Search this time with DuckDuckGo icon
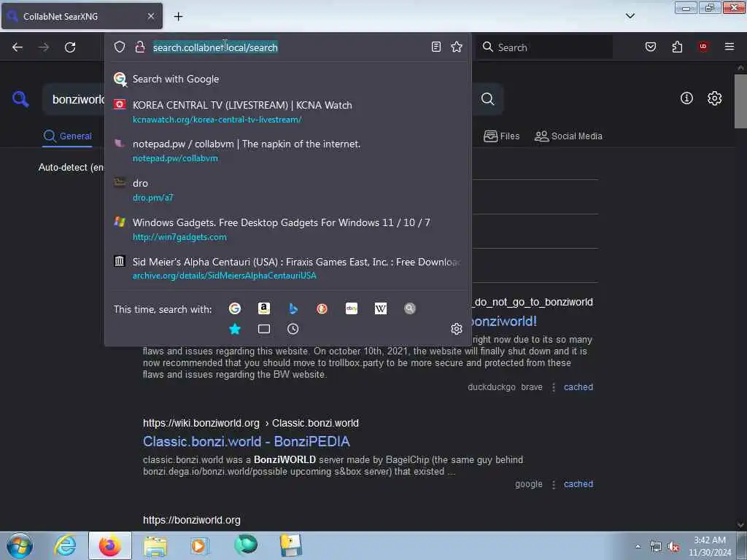This screenshot has width=747, height=560. pos(322,308)
